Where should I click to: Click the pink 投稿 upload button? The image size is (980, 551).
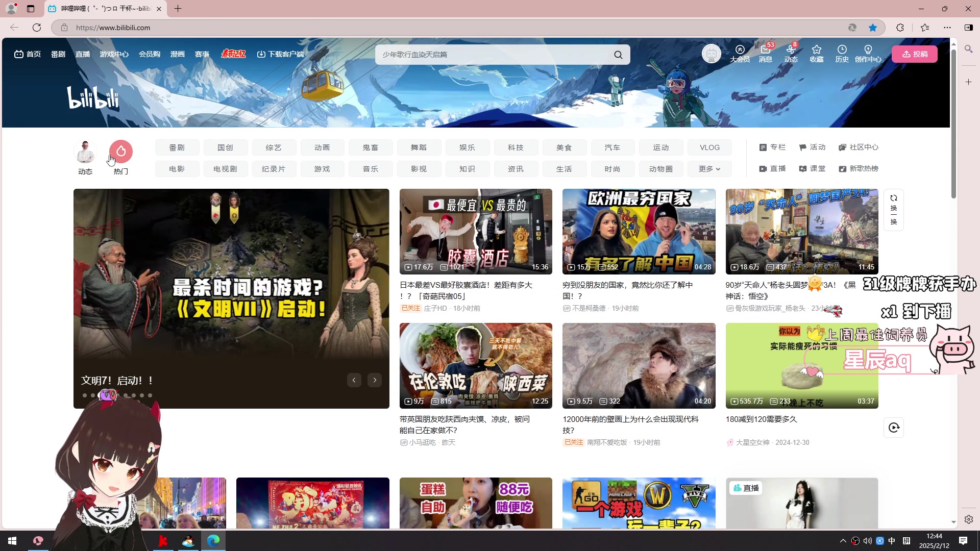tap(915, 54)
